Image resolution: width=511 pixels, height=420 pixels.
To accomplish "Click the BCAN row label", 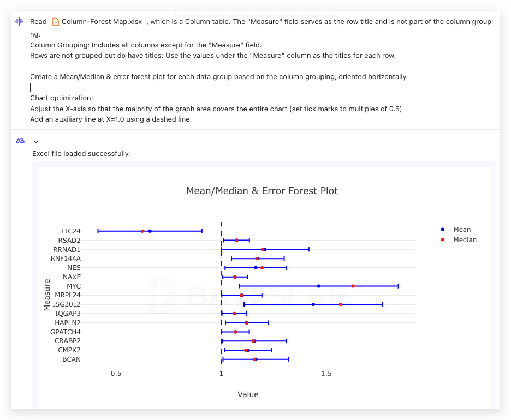I will click(x=72, y=359).
